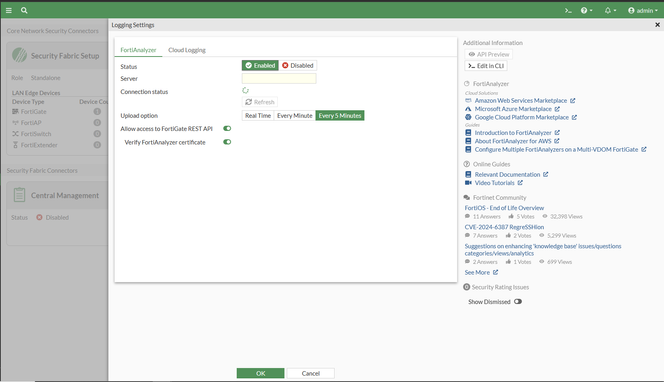The width and height of the screenshot is (664, 382).
Task: Open the search magnifier icon
Action: pos(24,10)
